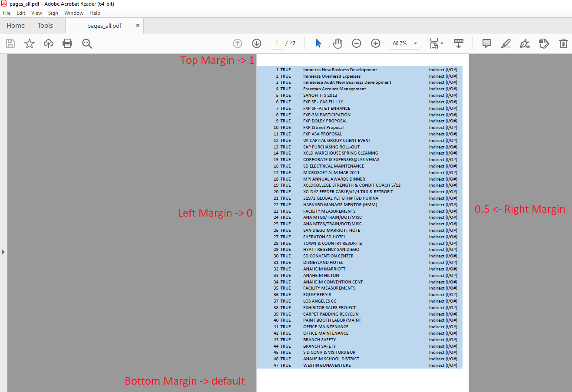Screen dimensions: 572x392
Task: Share the file via the cloud upload icon
Action: pos(48,43)
